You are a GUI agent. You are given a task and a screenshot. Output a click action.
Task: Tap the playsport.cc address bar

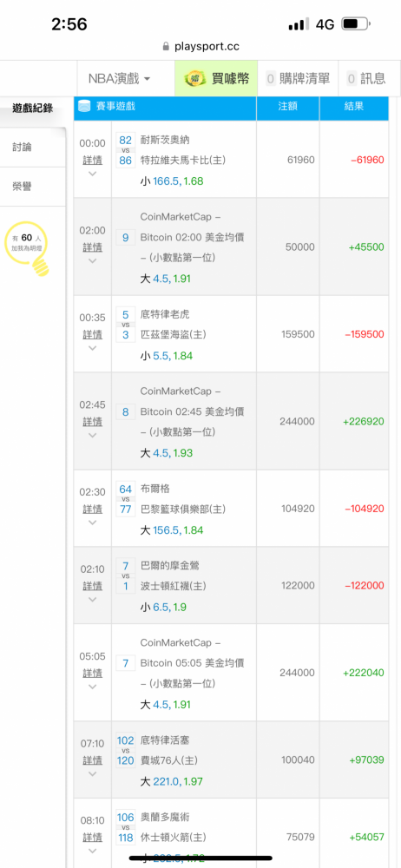tap(200, 47)
